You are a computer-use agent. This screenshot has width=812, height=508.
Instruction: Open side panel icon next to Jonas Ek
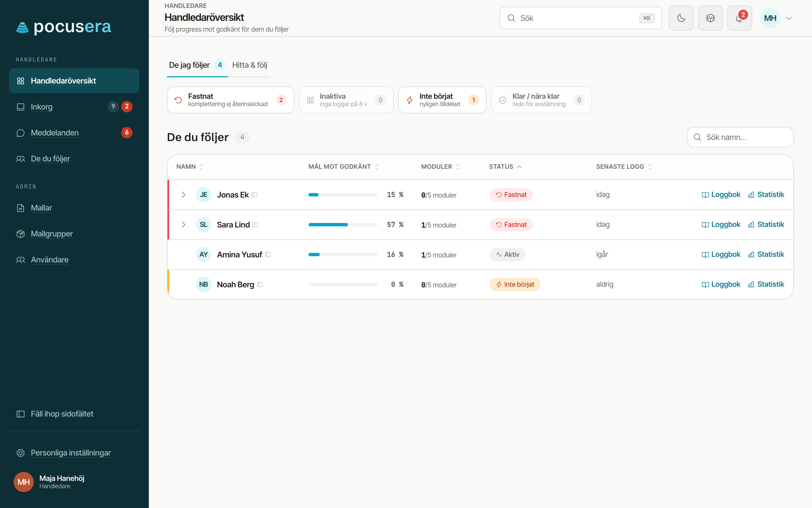tap(254, 195)
